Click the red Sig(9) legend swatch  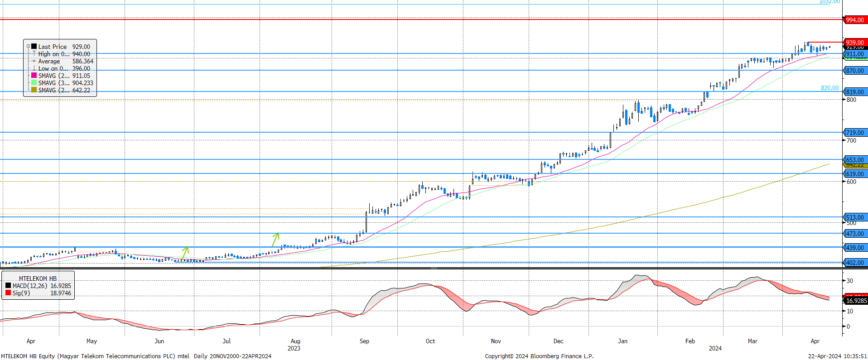pyautogui.click(x=8, y=293)
